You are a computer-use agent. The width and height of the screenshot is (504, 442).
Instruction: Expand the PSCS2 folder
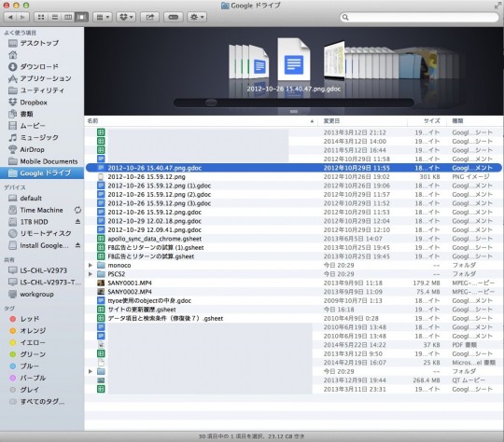[91, 274]
